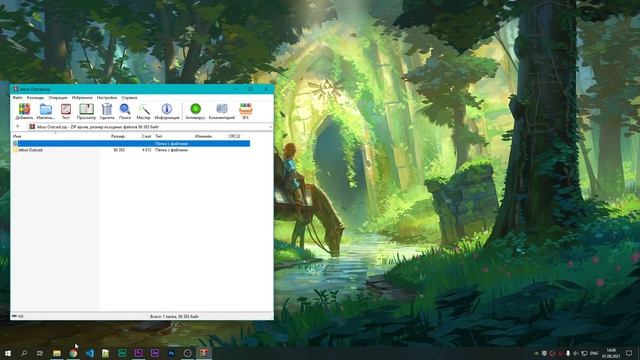Open the Поиск (Find) magnifier tool
This screenshot has width=640, height=360.
click(125, 111)
